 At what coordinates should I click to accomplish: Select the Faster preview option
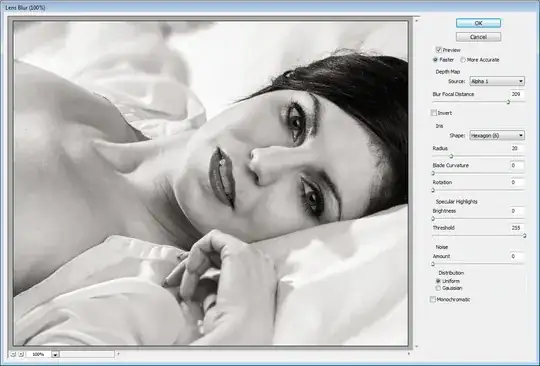(x=436, y=60)
